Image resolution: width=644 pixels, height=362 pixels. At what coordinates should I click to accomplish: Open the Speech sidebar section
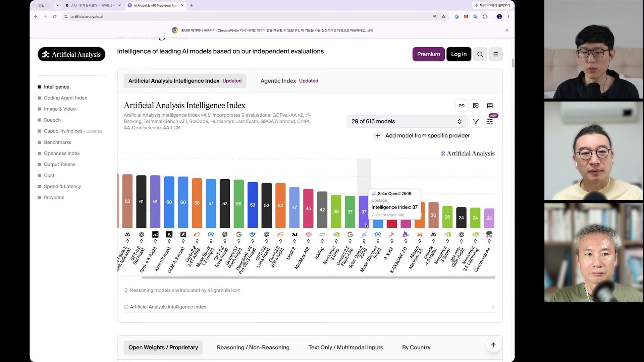(x=52, y=120)
